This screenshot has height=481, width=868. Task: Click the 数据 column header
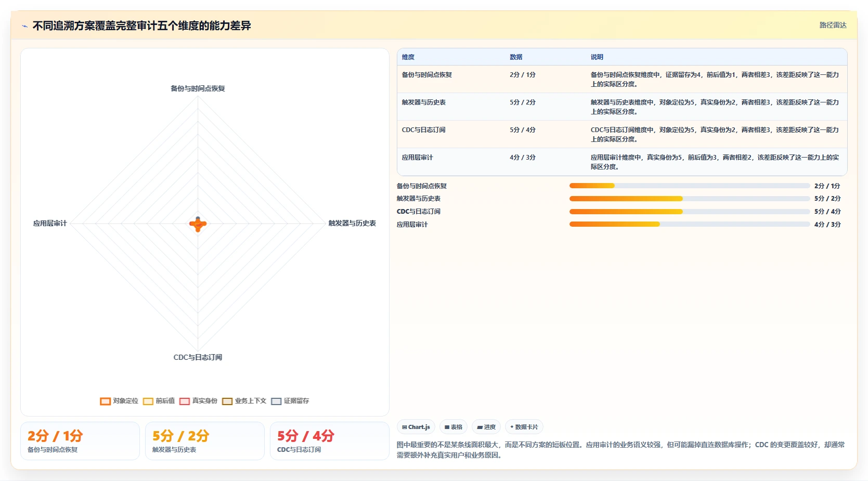click(x=516, y=57)
